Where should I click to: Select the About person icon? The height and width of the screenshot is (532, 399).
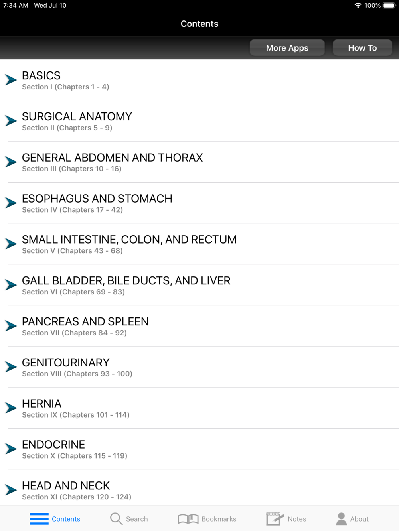coord(341,519)
